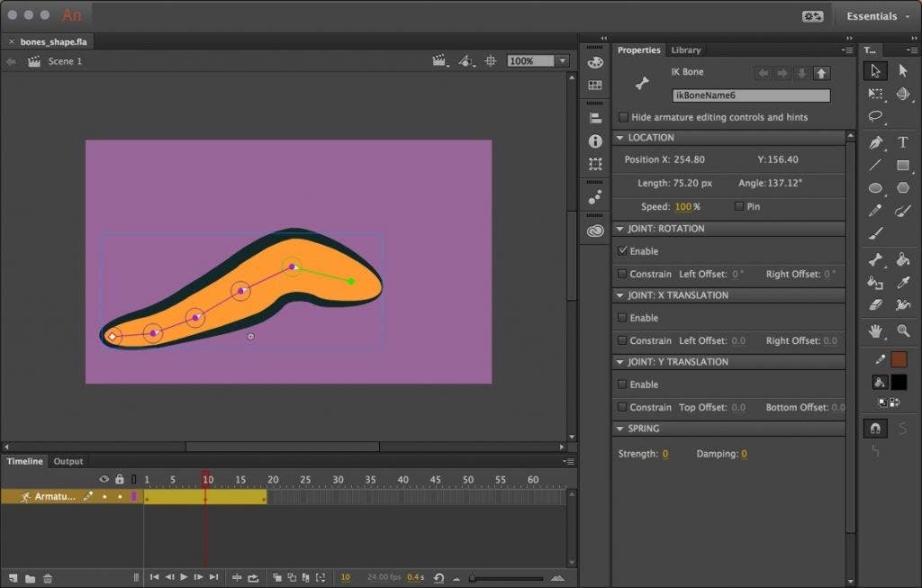Open the stage zoom 100% dropdown
The width and height of the screenshot is (922, 588).
563,61
